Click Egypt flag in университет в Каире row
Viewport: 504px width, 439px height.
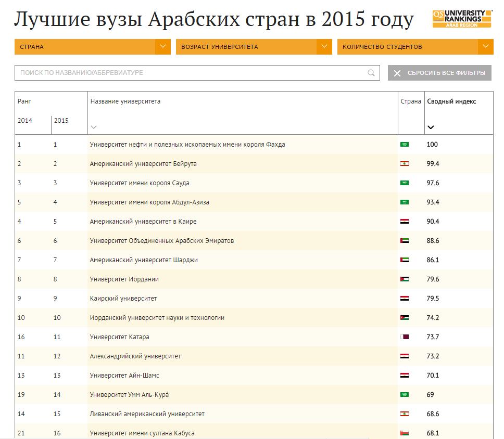coord(405,222)
